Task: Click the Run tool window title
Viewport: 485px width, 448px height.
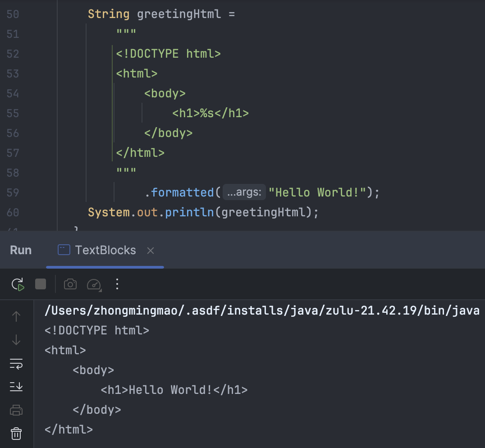Action: coord(21,250)
